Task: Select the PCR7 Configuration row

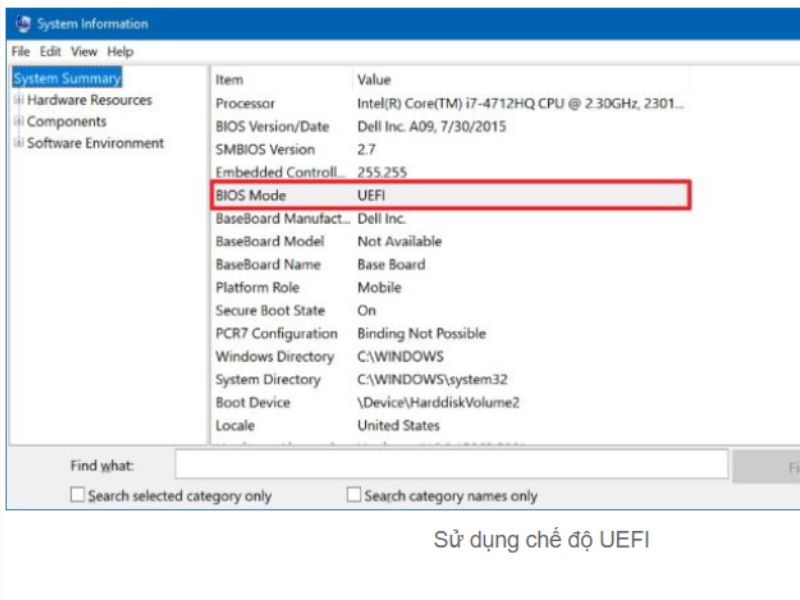Action: [x=451, y=333]
